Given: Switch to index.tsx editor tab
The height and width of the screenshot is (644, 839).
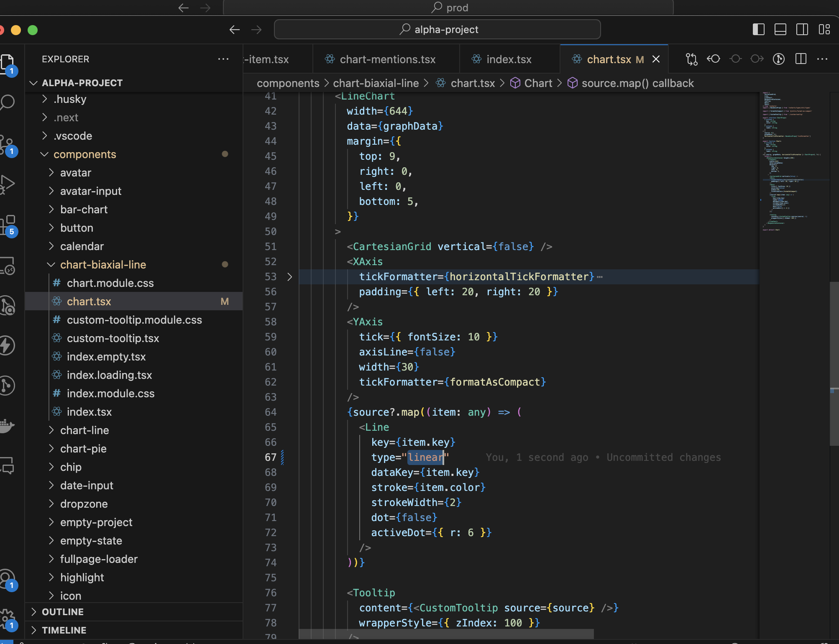Looking at the screenshot, I should (x=509, y=59).
